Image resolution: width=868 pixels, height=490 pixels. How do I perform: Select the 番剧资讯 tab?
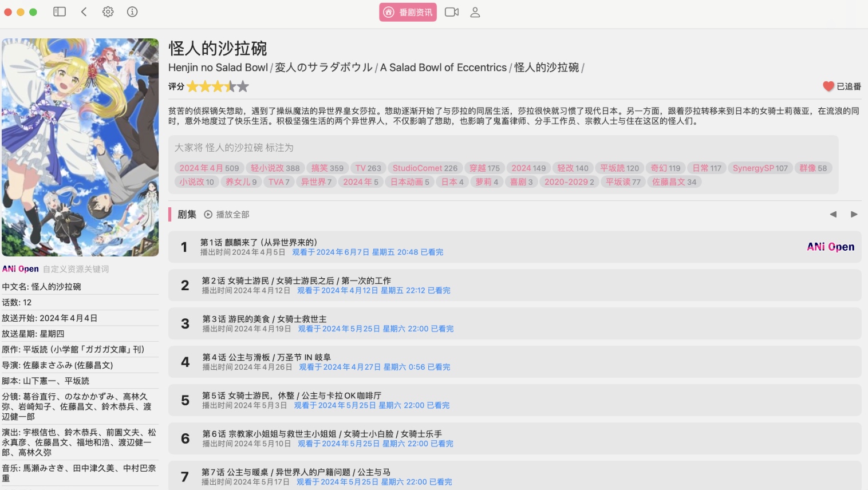point(408,12)
